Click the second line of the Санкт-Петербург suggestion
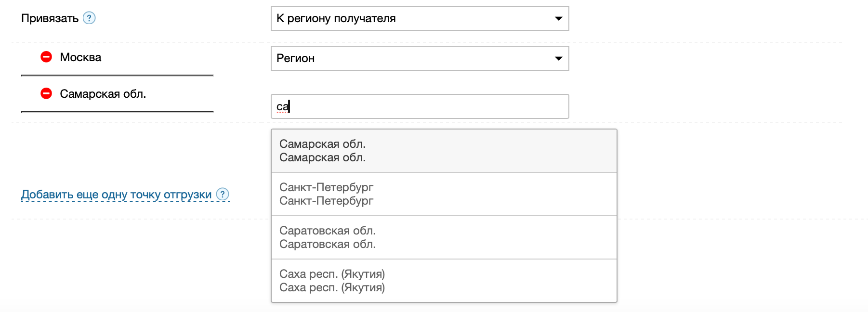The width and height of the screenshot is (868, 312). coord(326,201)
